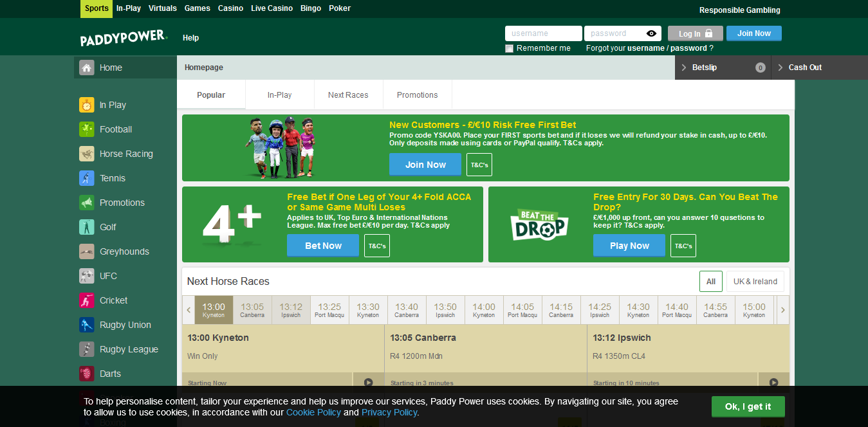The width and height of the screenshot is (868, 427).
Task: Expand the Betslip panel
Action: (723, 68)
